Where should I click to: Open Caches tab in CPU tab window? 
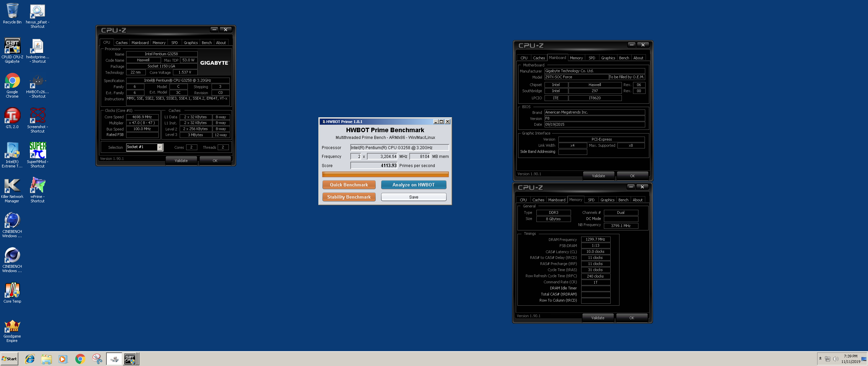pyautogui.click(x=121, y=43)
